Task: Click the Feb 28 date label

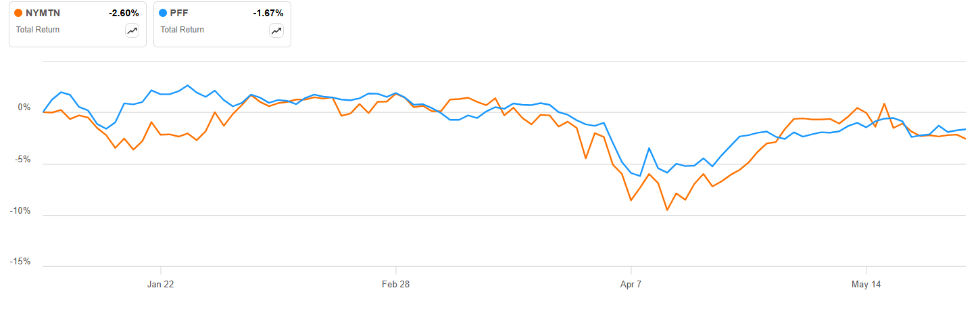Action: click(x=395, y=285)
